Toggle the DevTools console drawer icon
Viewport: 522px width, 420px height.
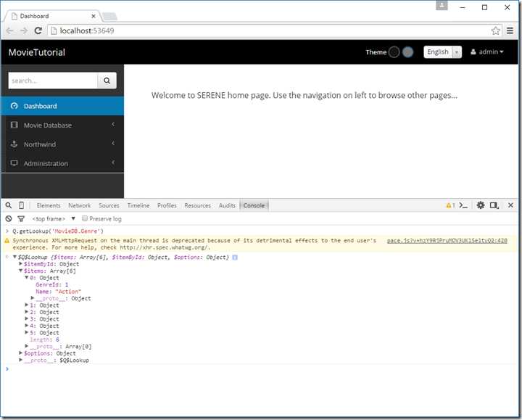[463, 205]
